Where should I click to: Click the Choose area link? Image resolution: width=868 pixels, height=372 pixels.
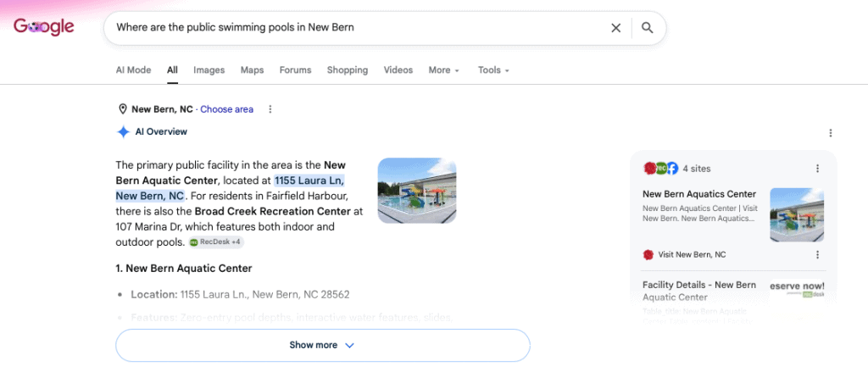(227, 109)
